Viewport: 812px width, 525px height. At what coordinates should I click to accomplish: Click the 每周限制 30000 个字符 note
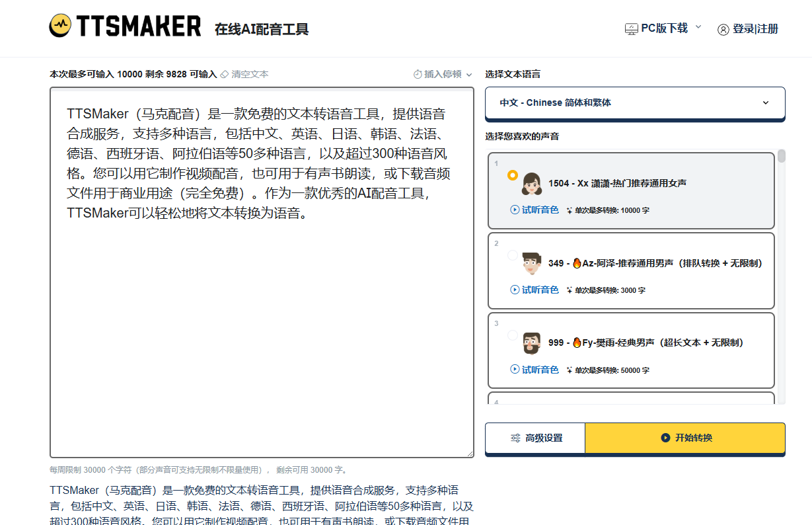click(x=198, y=470)
